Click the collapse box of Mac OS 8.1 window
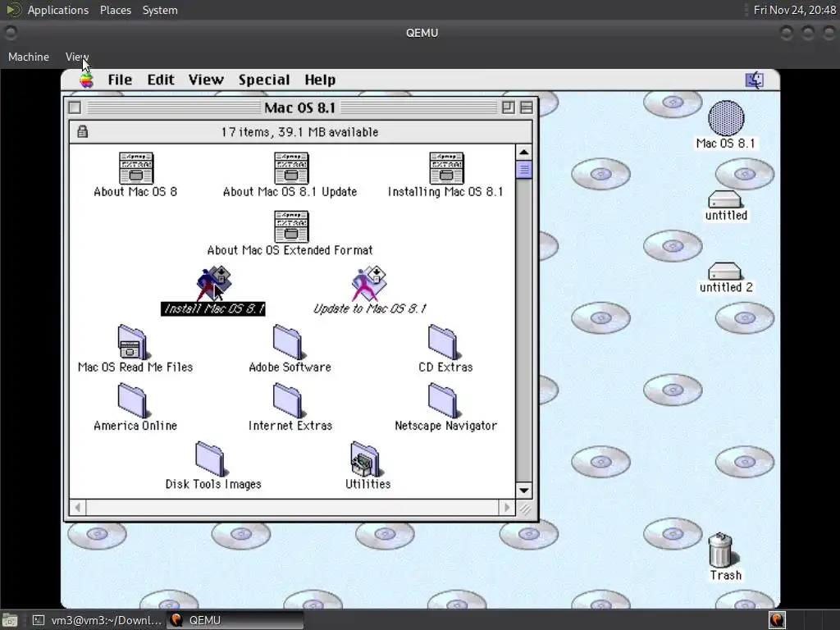Viewport: 840px width, 630px height. pos(527,107)
